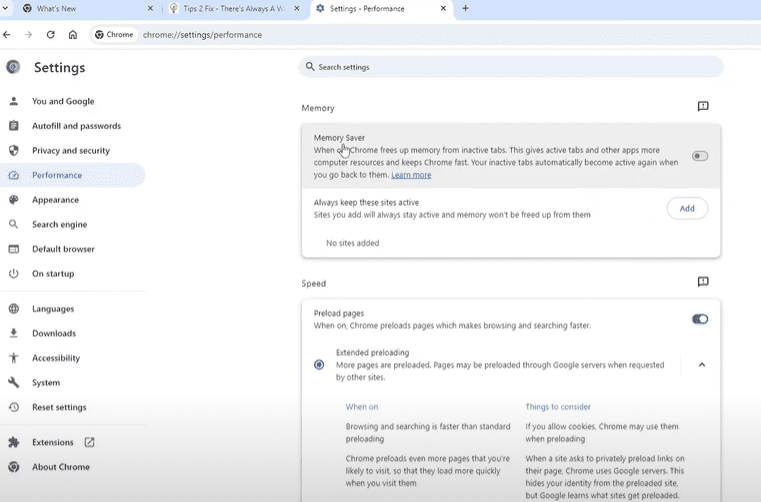Switch to the Tips 2 Fix tab
The width and height of the screenshot is (761, 502).
(235, 8)
